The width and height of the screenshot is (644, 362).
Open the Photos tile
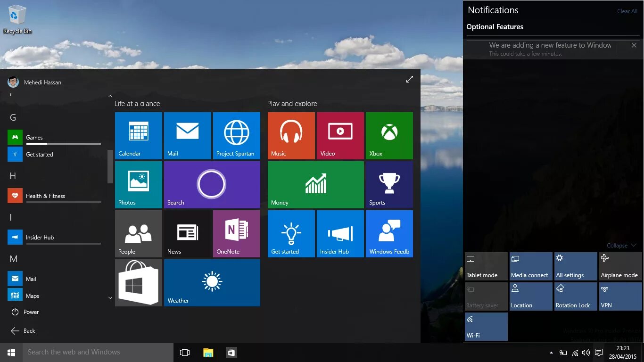(139, 185)
